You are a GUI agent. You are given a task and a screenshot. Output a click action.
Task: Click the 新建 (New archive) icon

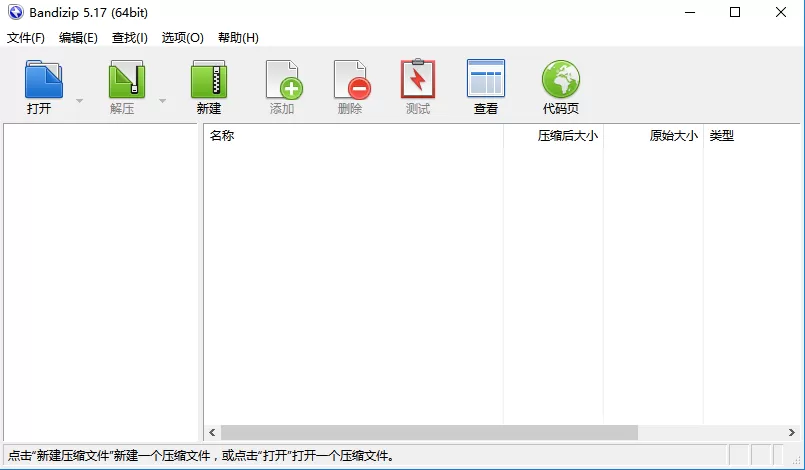click(209, 79)
